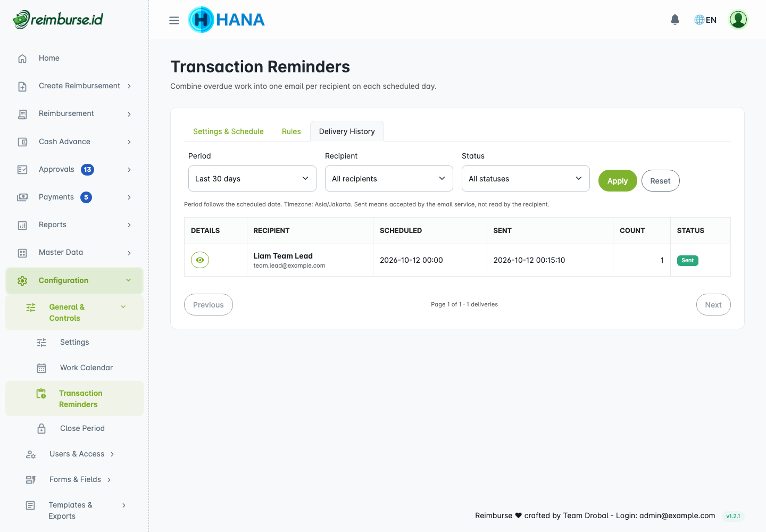Open Transaction Reminders in the sidebar
The height and width of the screenshot is (532, 766).
74,398
